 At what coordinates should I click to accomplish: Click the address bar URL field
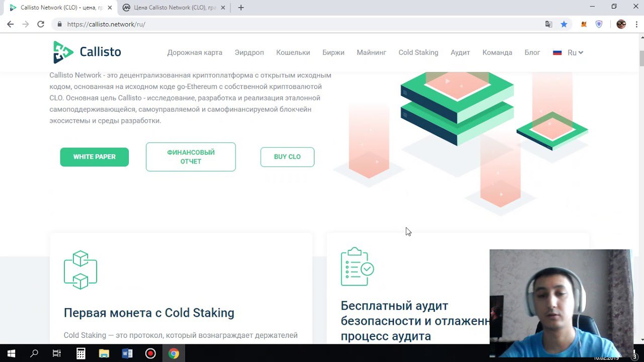(x=302, y=24)
